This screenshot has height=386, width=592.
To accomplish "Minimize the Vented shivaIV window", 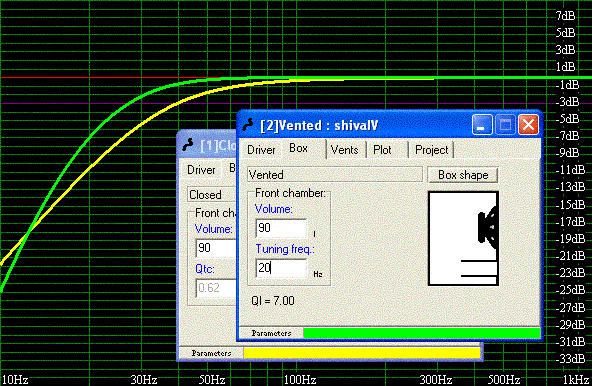I will (x=482, y=125).
